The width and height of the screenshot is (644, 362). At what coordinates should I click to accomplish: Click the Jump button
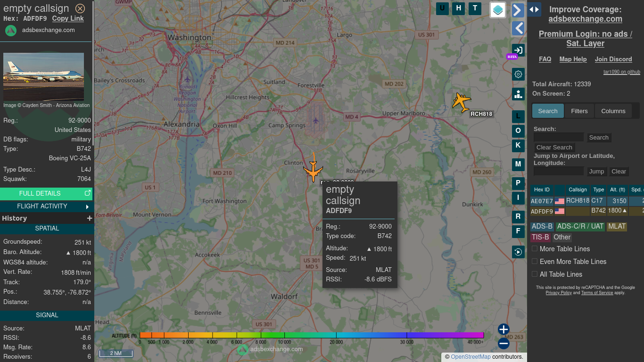pos(596,172)
